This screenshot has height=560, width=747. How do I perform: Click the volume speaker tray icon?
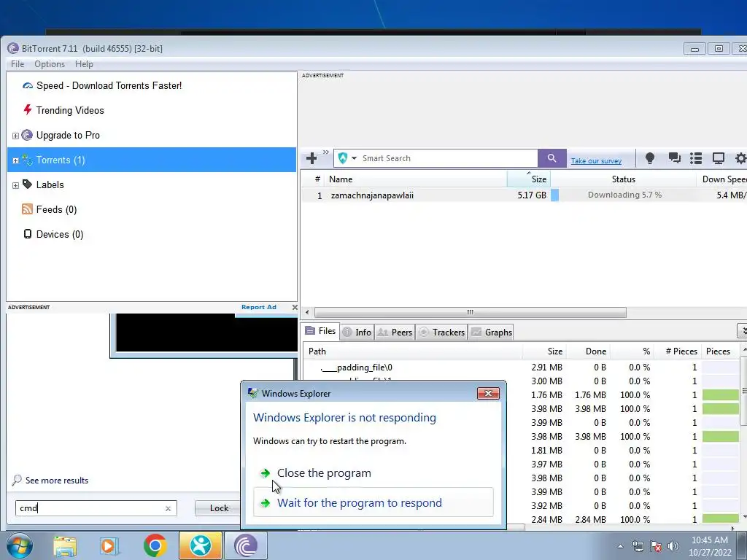click(673, 546)
